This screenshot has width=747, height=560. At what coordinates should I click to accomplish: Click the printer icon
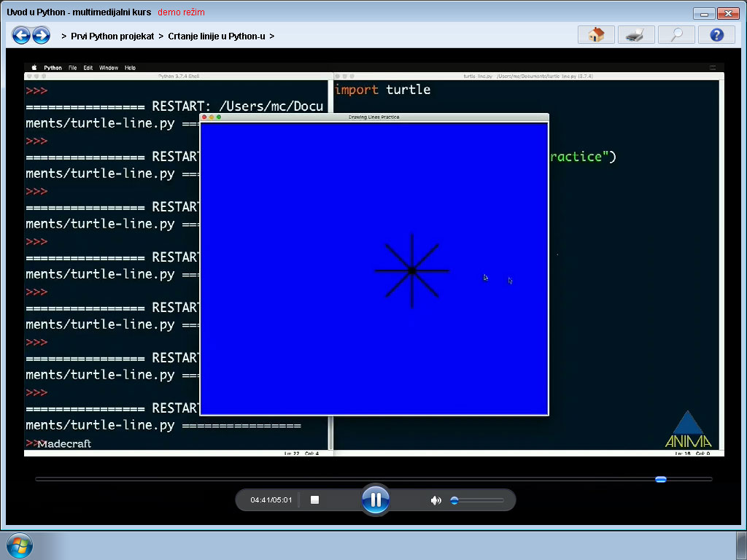636,35
